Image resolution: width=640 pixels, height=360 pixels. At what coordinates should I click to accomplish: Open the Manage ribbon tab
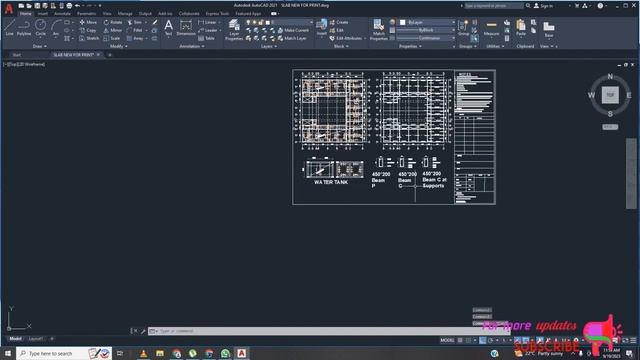pyautogui.click(x=125, y=13)
